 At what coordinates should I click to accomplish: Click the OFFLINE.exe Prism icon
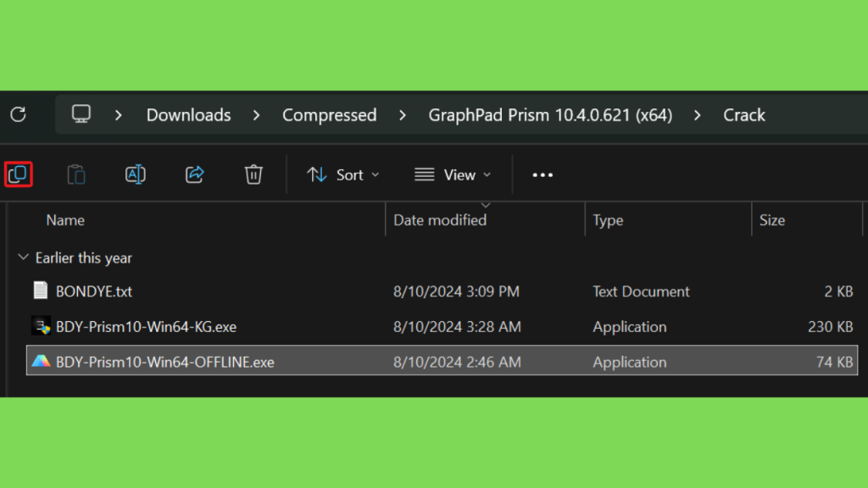click(x=41, y=361)
